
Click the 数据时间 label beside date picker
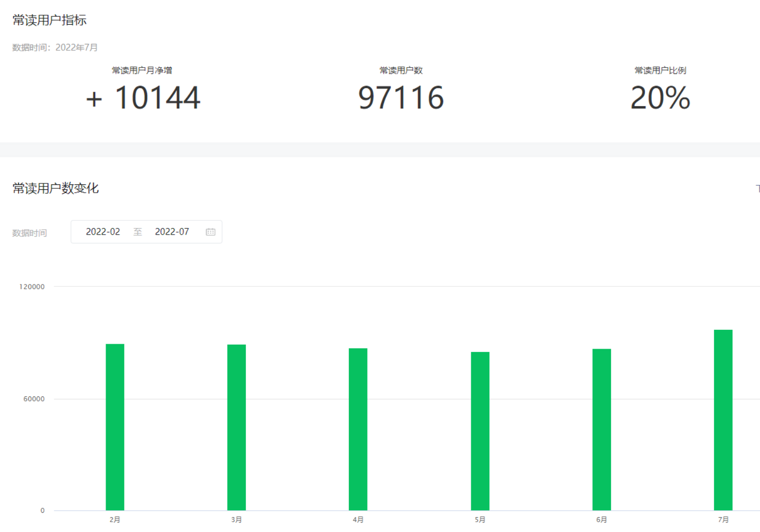tap(30, 233)
